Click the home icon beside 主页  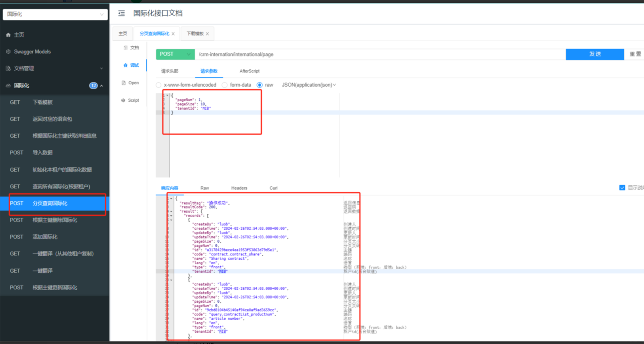point(8,35)
